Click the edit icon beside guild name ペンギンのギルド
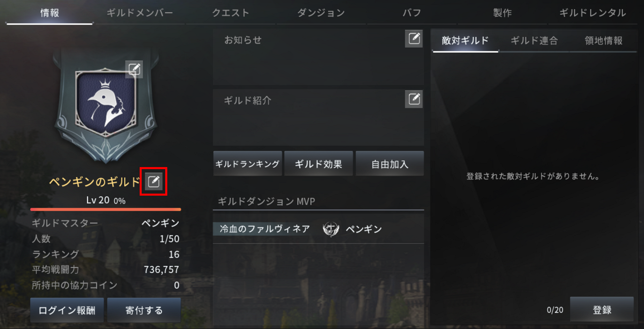This screenshot has width=644, height=329. pyautogui.click(x=153, y=181)
